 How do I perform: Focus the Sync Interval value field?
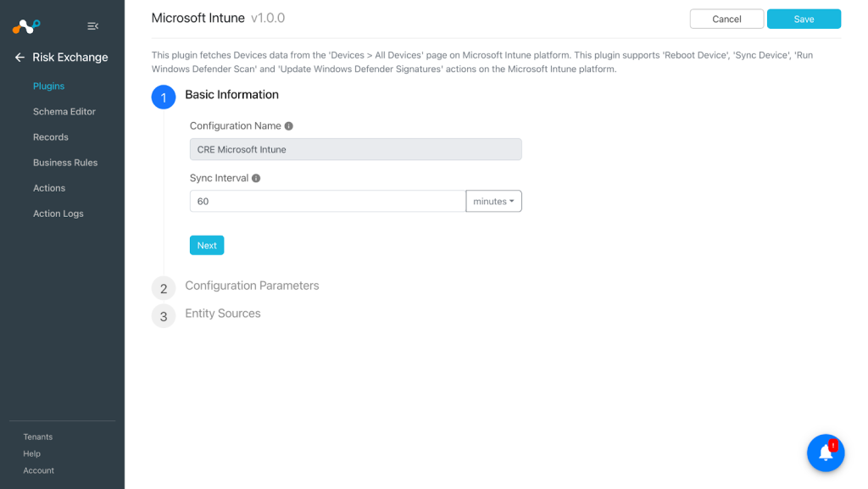pos(328,202)
